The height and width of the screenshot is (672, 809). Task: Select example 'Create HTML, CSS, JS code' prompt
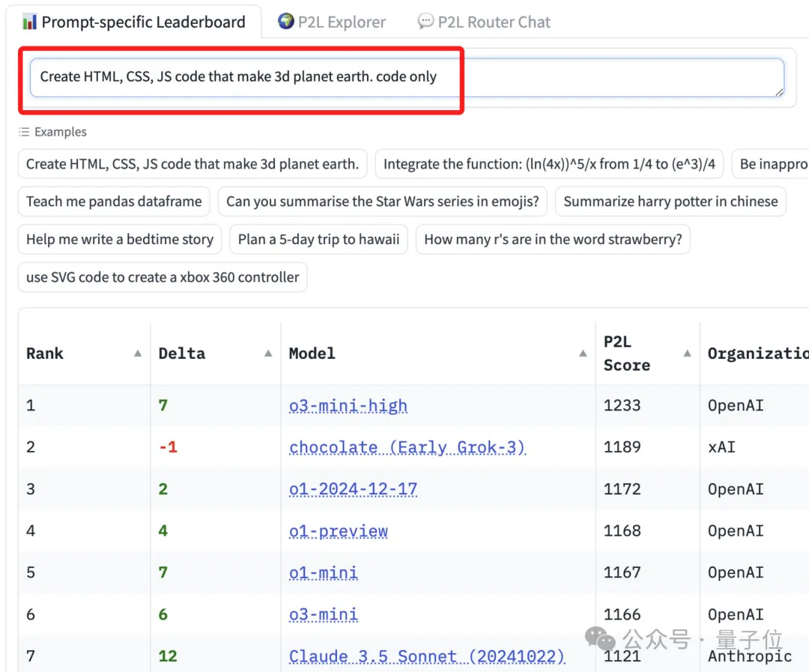(x=193, y=164)
